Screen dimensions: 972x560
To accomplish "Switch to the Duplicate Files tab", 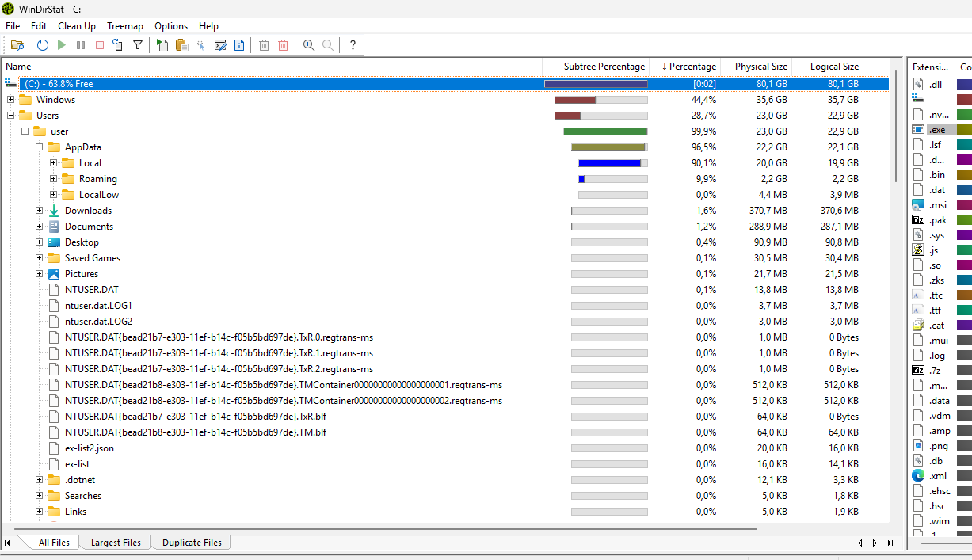I will (192, 543).
